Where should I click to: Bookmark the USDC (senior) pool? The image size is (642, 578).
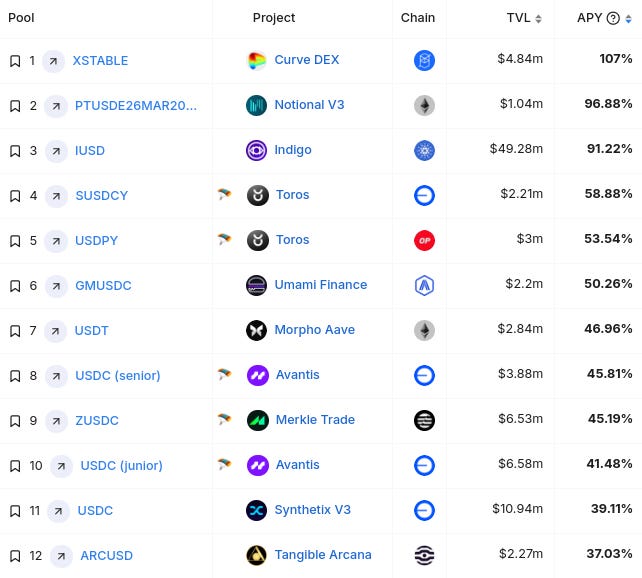click(x=15, y=376)
